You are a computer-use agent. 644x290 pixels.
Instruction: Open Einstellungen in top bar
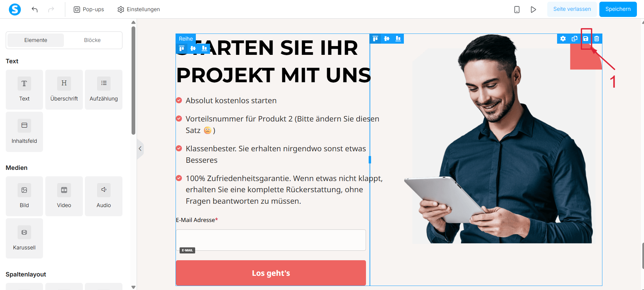point(139,9)
